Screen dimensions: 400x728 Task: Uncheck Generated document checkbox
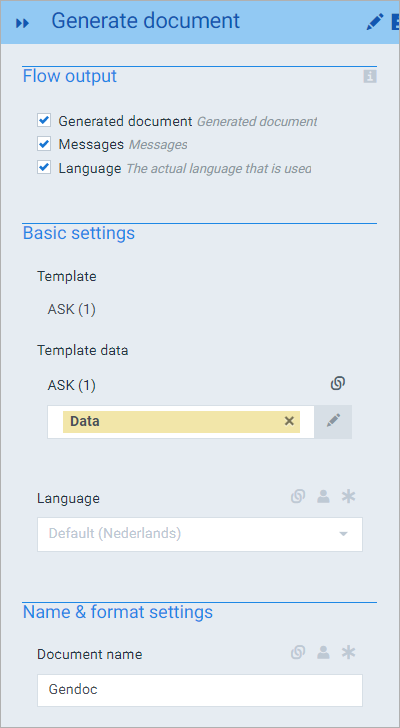(44, 121)
